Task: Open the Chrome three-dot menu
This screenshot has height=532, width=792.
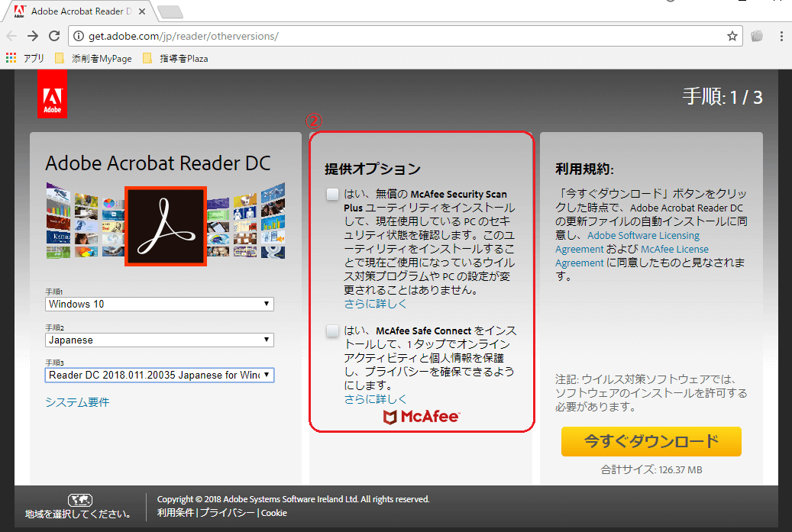Action: pos(781,36)
